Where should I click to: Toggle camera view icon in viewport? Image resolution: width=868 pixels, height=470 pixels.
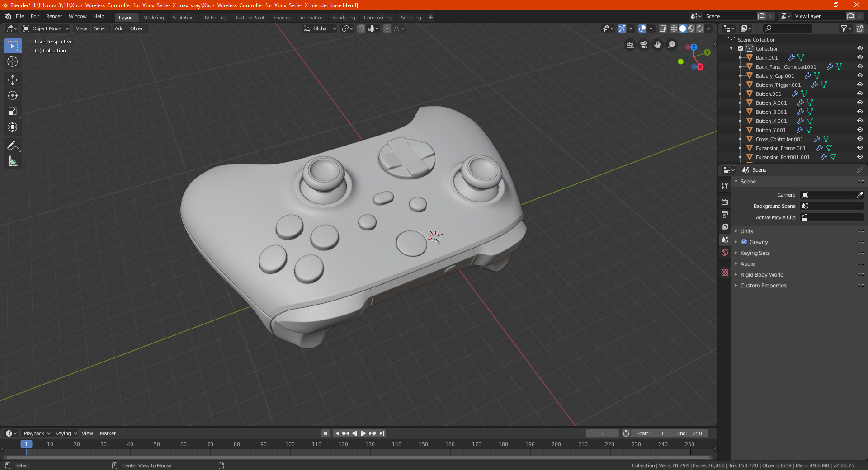pos(644,45)
